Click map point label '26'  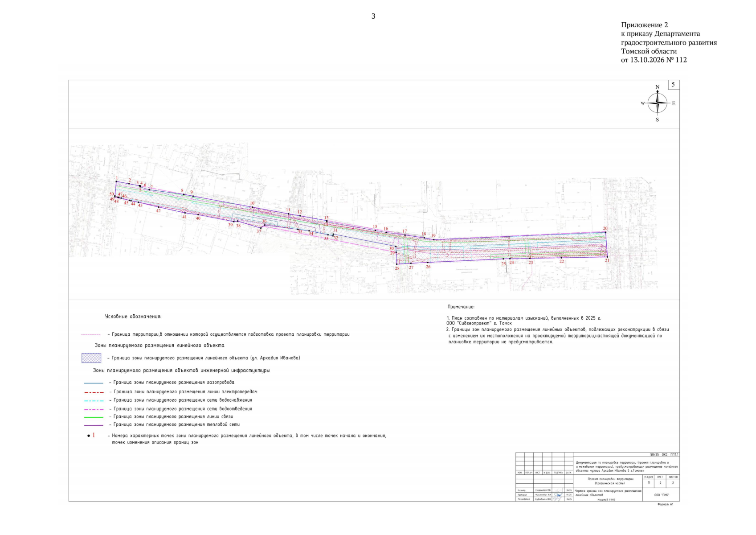coord(428,267)
